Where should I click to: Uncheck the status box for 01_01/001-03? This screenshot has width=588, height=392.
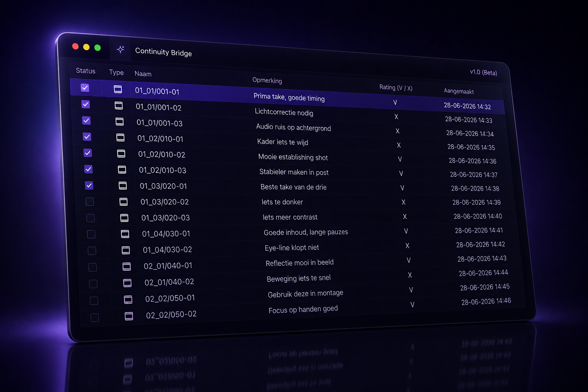(x=87, y=121)
